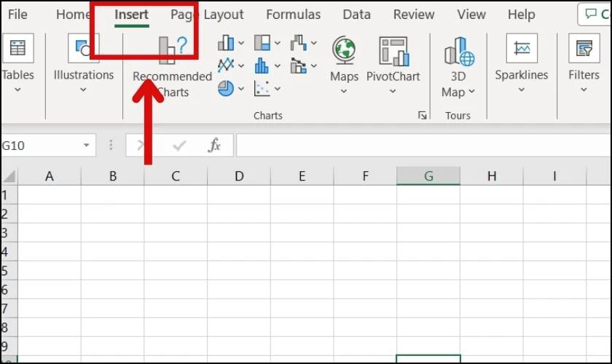Expand the PivotChart dropdown chevron

[x=393, y=91]
